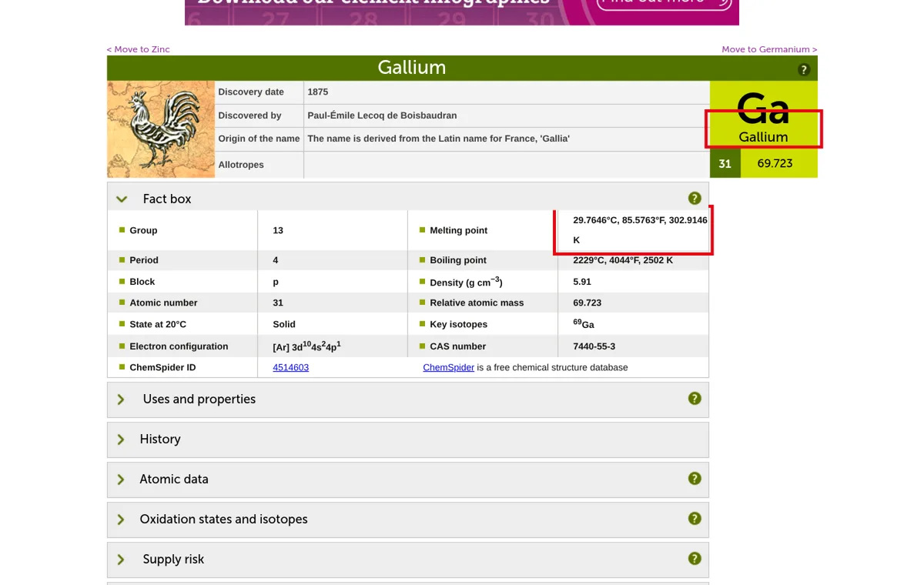Image resolution: width=924 pixels, height=585 pixels.
Task: Expand Oxidation states and isotopes
Action: click(x=121, y=520)
